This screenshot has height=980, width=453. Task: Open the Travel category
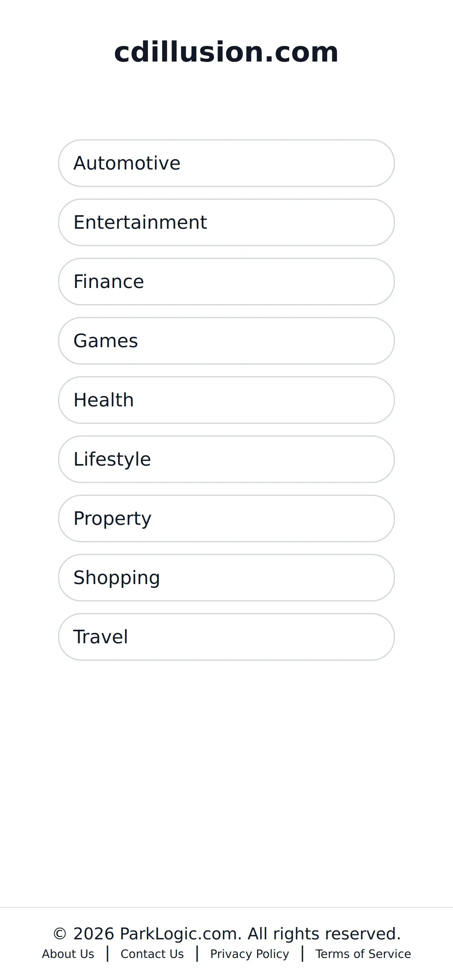[226, 637]
